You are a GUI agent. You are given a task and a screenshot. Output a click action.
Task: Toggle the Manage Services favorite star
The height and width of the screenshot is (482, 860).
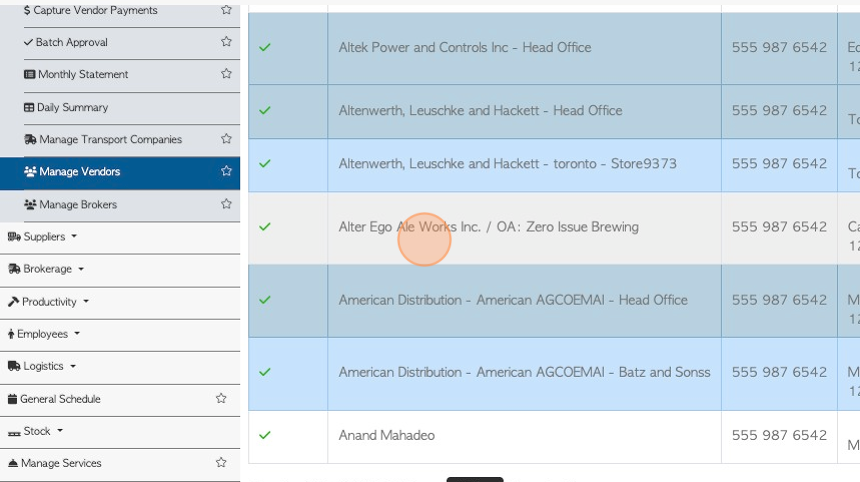tap(221, 463)
